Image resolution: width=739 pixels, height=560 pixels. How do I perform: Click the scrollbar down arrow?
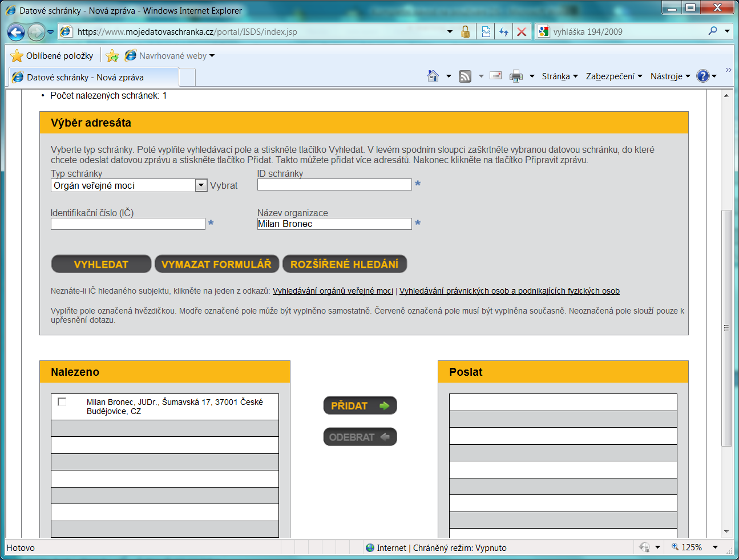tap(726, 531)
